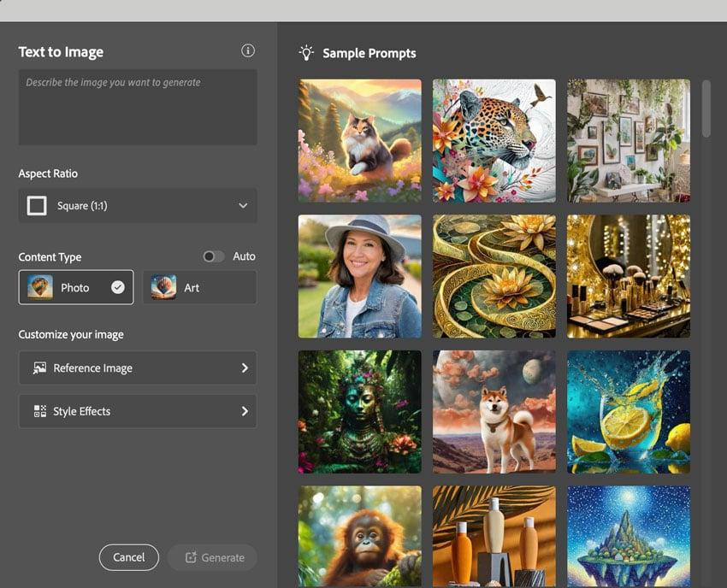Select the Photo content type
Viewport: 727px width, 588px height.
tap(76, 287)
